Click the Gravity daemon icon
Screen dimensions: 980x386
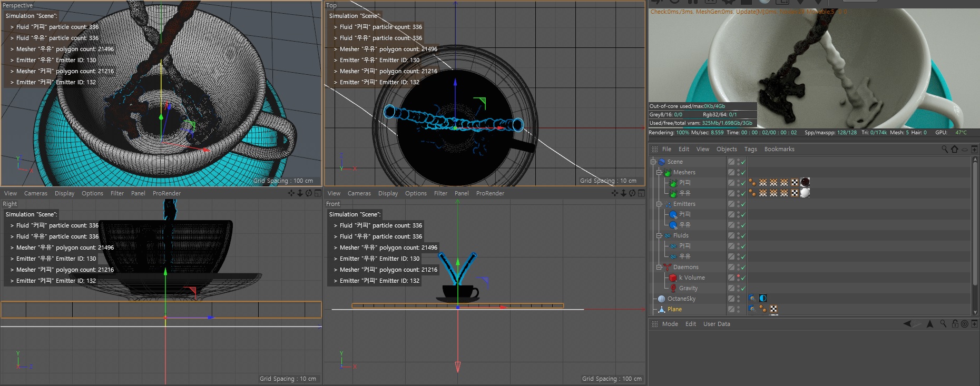tap(673, 288)
